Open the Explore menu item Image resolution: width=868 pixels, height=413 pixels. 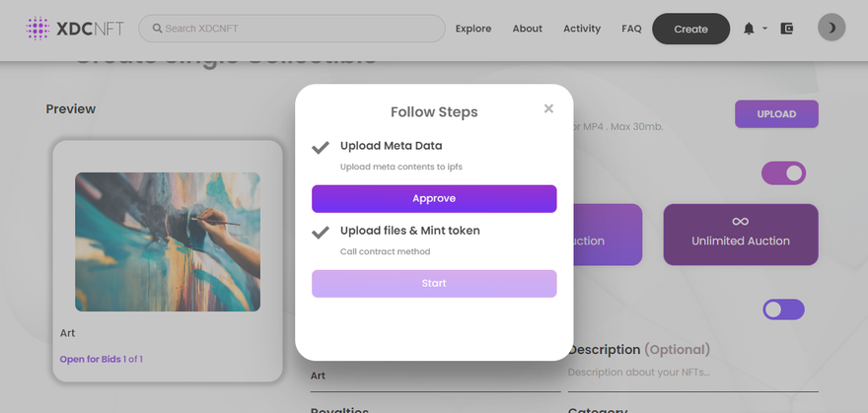point(473,29)
